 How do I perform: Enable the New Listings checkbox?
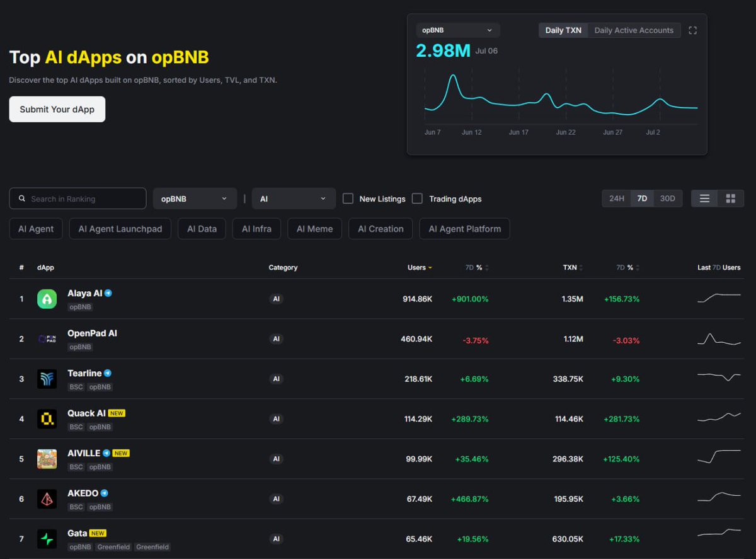(348, 199)
